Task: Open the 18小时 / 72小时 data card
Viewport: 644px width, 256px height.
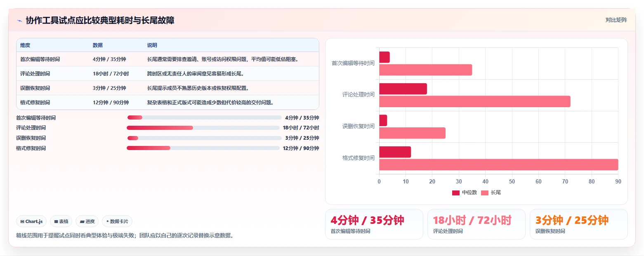Action: click(477, 224)
